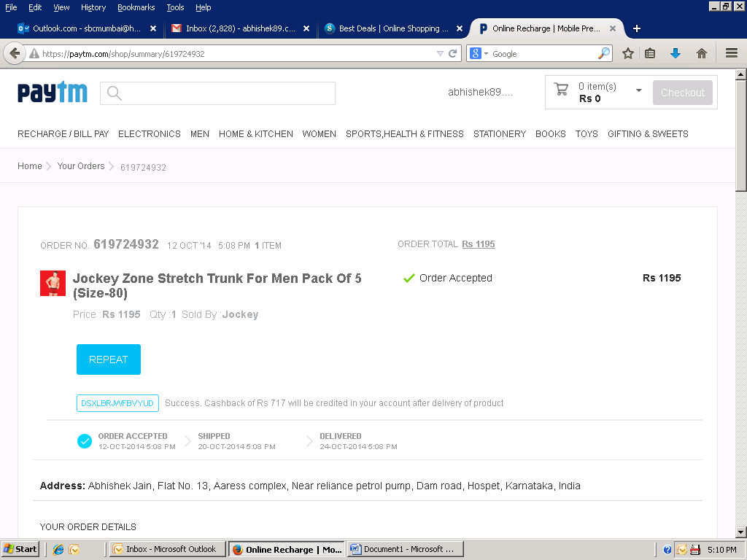Open the bookmarks list icon
This screenshot has height=560, width=747.
click(650, 53)
